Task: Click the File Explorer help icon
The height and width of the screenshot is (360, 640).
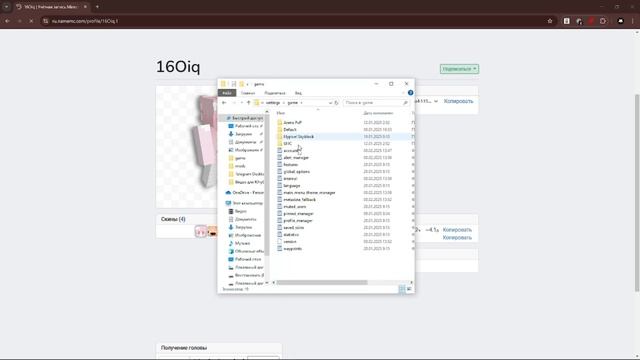Action: click(410, 93)
